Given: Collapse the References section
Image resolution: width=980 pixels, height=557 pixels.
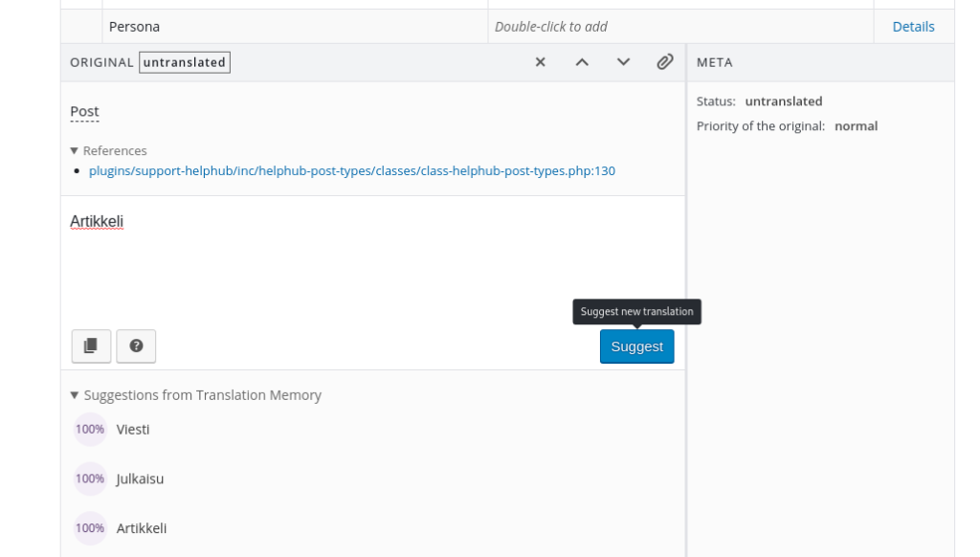Looking at the screenshot, I should (x=109, y=150).
